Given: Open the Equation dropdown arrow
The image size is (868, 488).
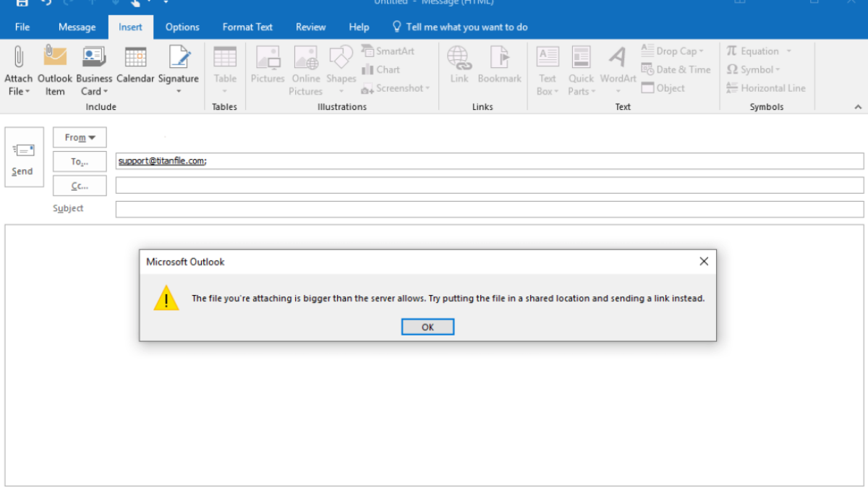Looking at the screenshot, I should click(x=789, y=51).
